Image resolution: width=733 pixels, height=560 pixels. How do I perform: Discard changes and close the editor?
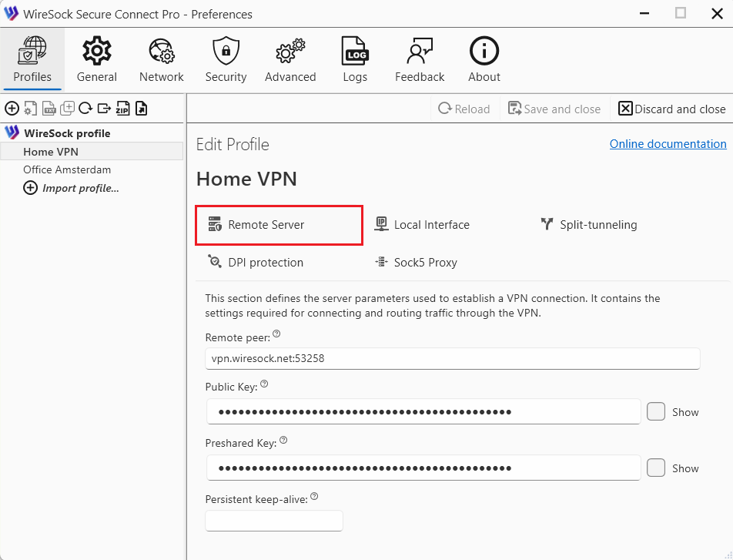tap(671, 109)
